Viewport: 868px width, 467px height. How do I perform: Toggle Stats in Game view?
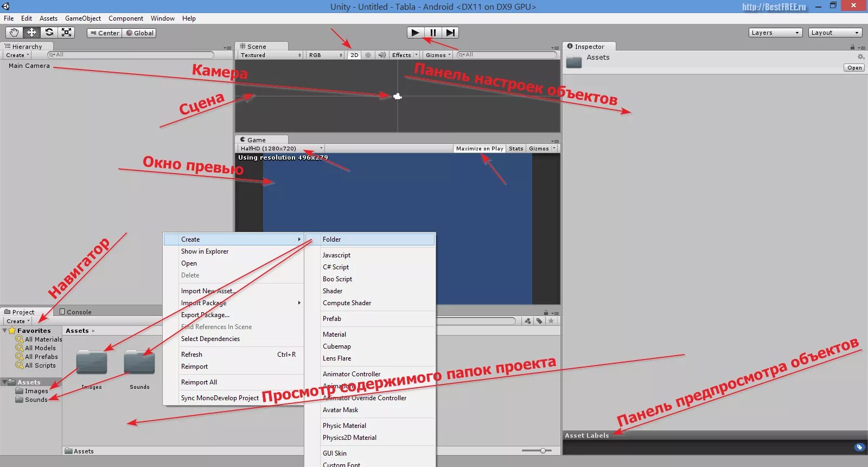coord(516,148)
